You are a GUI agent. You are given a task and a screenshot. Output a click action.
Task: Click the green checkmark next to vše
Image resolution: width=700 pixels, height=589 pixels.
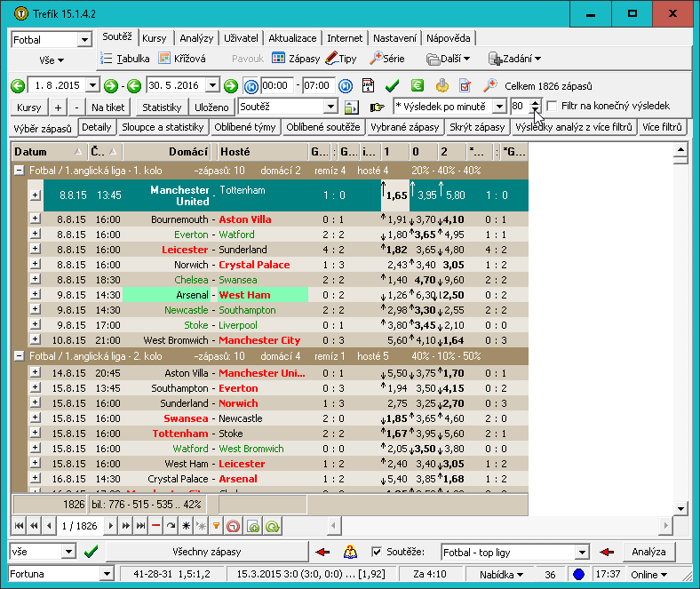point(91,552)
